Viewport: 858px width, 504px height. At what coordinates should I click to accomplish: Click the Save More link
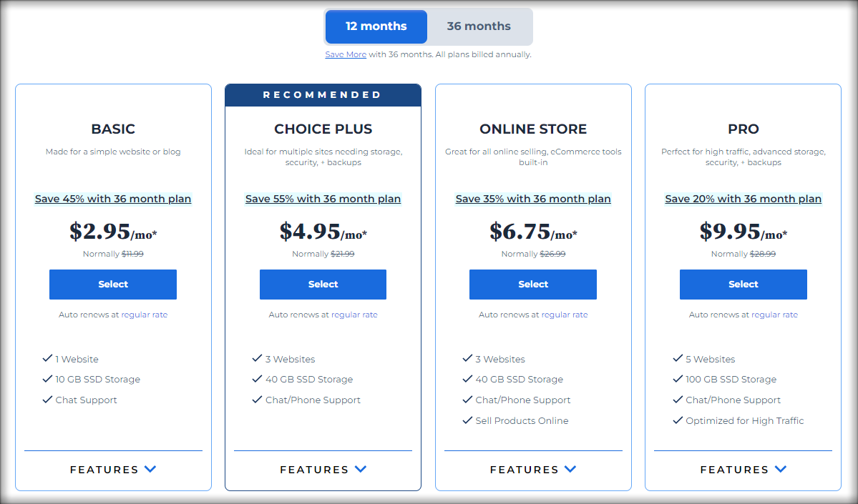coord(346,54)
